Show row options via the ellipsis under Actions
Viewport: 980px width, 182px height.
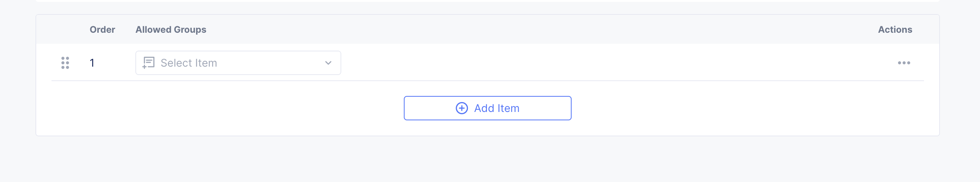(904, 63)
